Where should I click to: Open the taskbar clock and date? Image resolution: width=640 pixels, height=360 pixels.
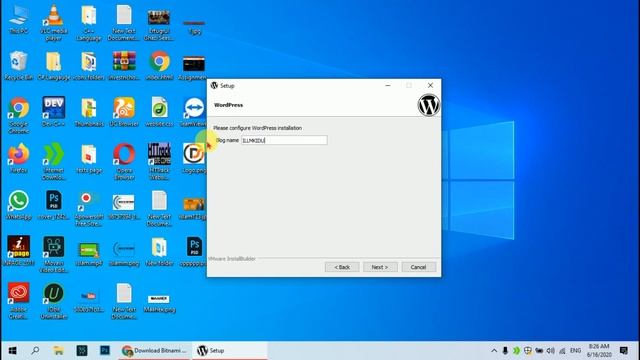coord(600,351)
